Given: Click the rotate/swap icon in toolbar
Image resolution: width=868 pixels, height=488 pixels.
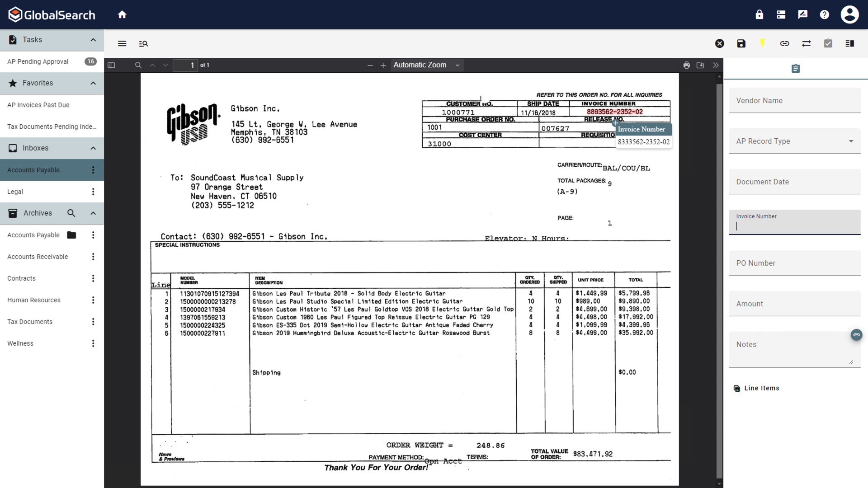Looking at the screenshot, I should click(x=806, y=43).
